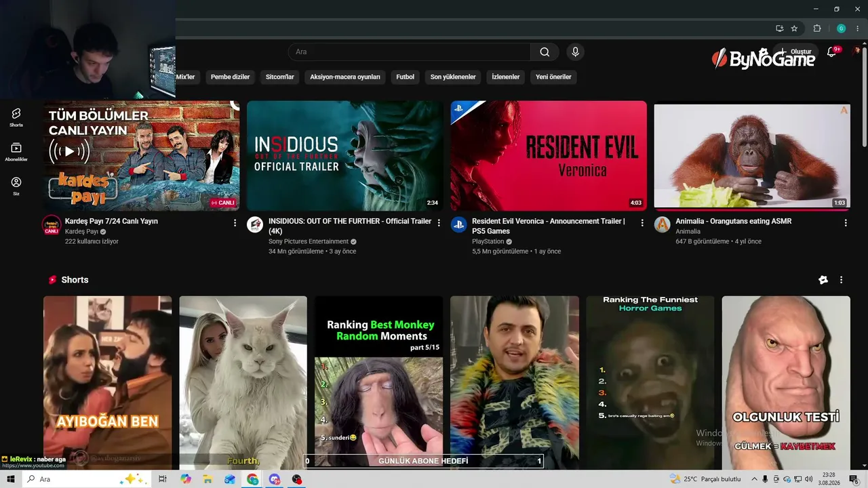Click the YouTube search input field

[x=410, y=52]
